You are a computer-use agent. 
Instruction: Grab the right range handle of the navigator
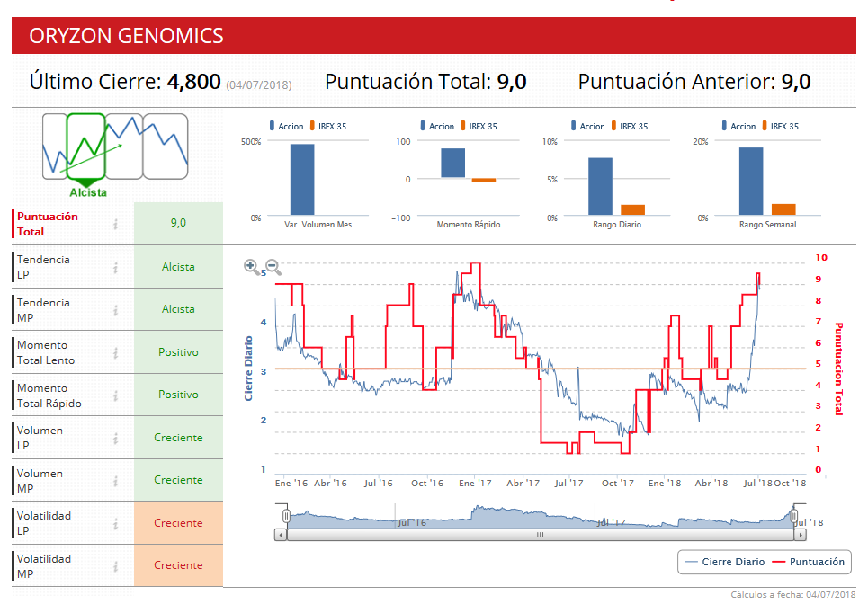coord(794,516)
